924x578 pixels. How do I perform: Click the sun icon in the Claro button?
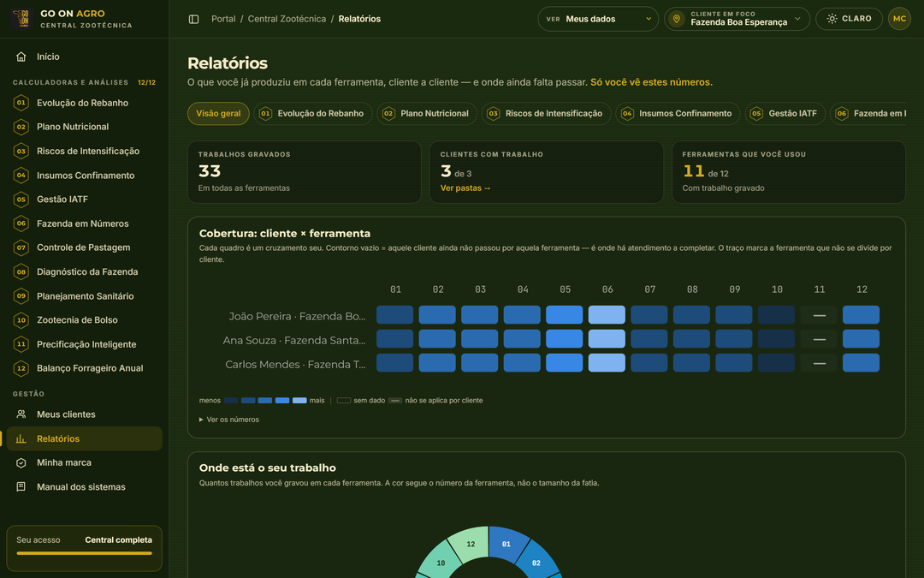pos(832,19)
